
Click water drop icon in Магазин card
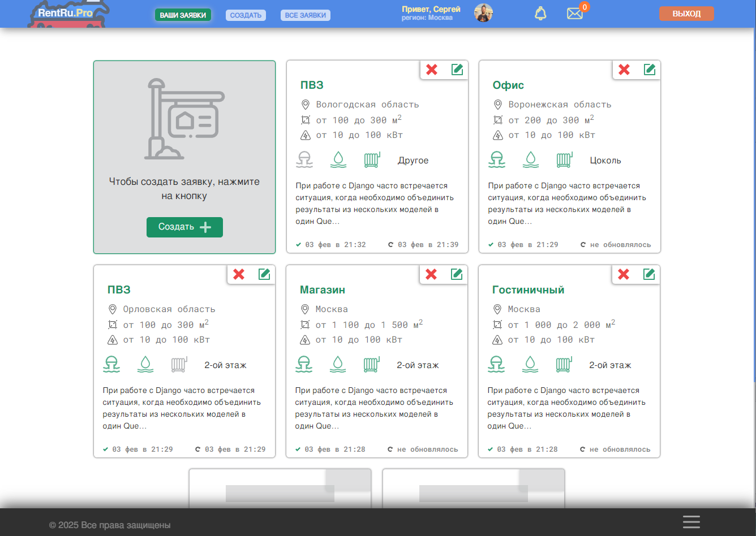tap(337, 365)
